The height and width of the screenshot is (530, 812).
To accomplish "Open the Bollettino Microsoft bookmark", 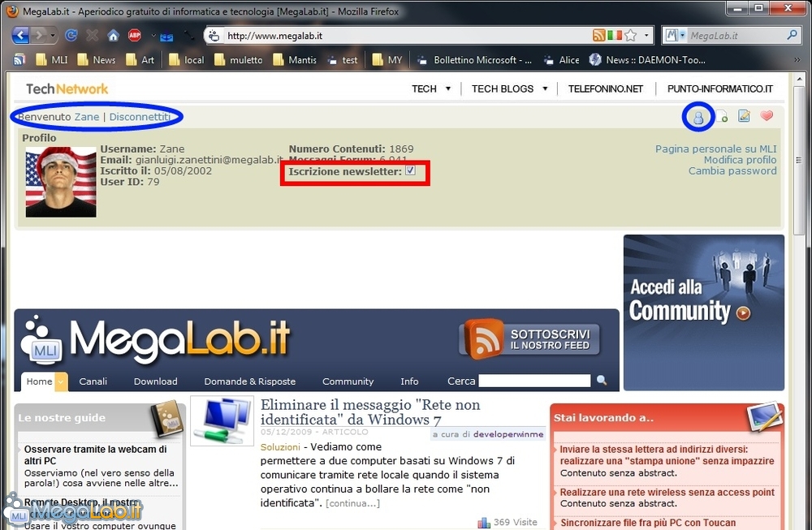I will point(475,60).
